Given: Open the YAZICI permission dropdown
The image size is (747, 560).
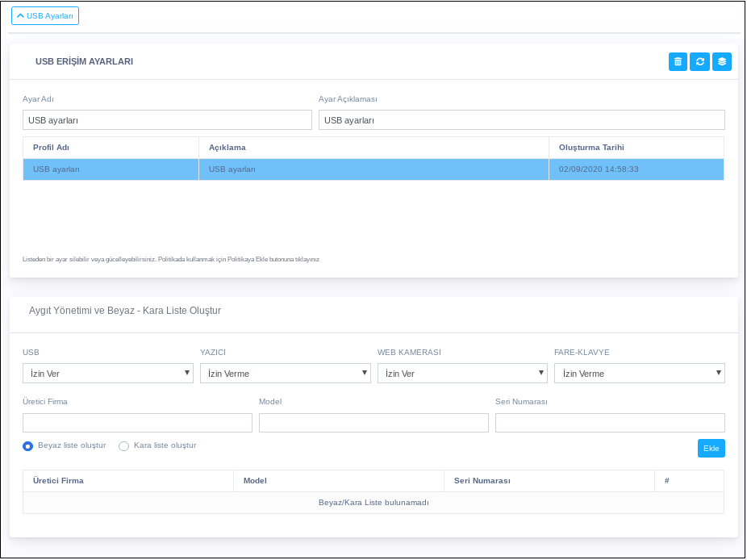Looking at the screenshot, I should (286, 373).
